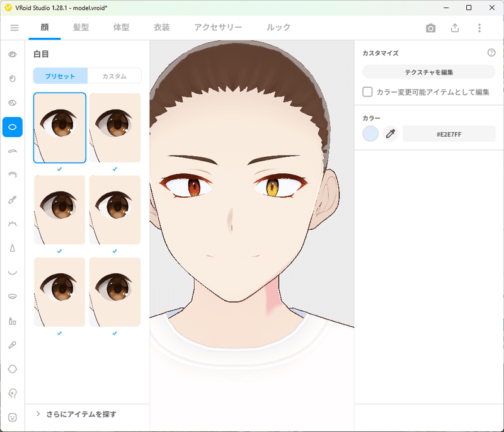Open the lips category in sidebar
Screen dimensions: 504x432
click(x=13, y=296)
